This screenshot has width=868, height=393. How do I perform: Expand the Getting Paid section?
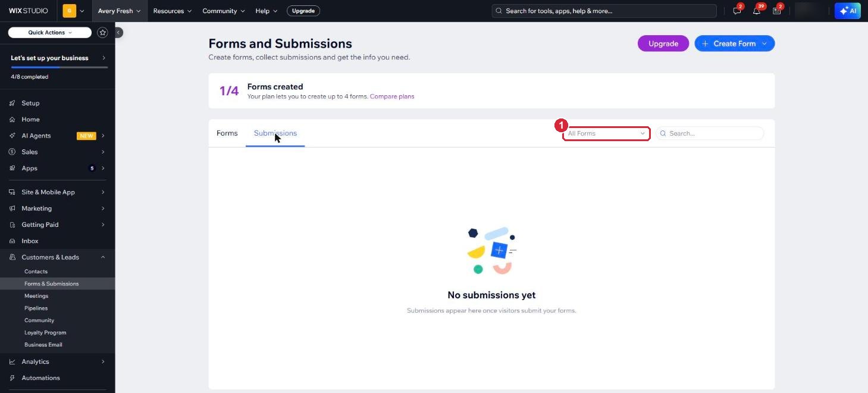[57, 224]
